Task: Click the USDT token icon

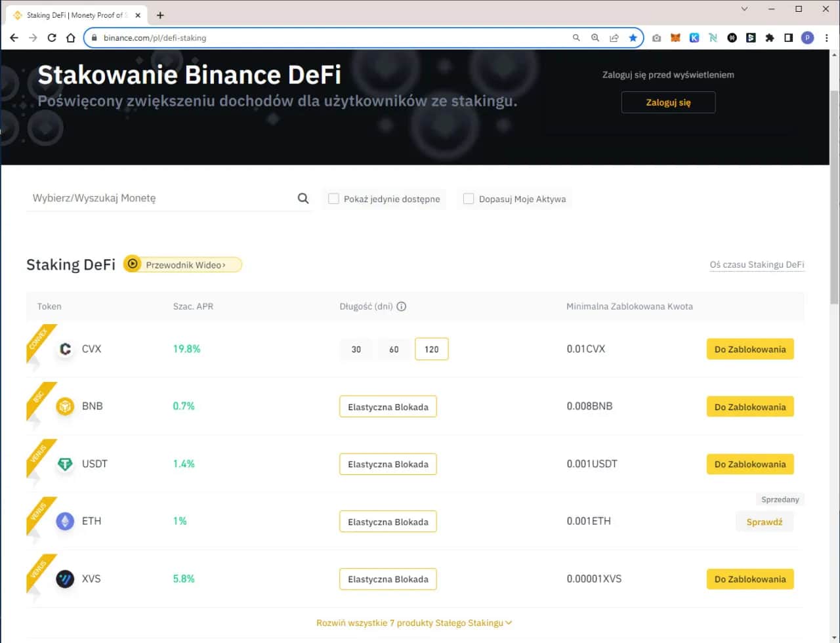Action: (x=64, y=464)
